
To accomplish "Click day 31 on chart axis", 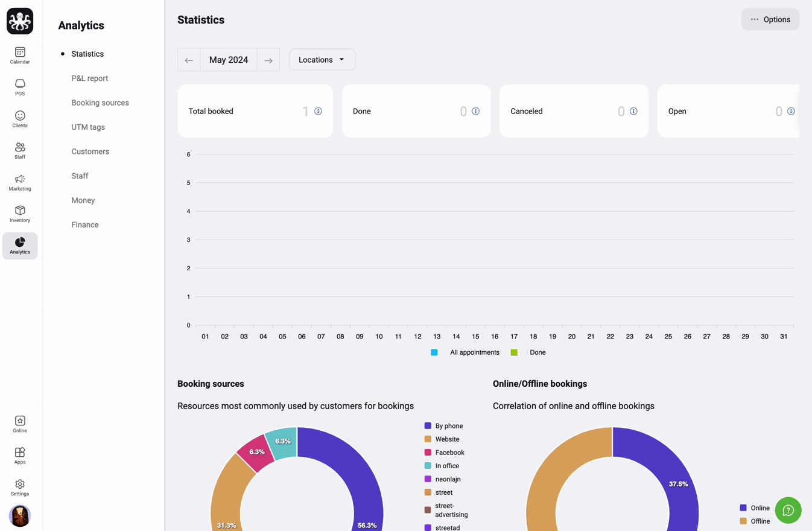I will coord(784,337).
